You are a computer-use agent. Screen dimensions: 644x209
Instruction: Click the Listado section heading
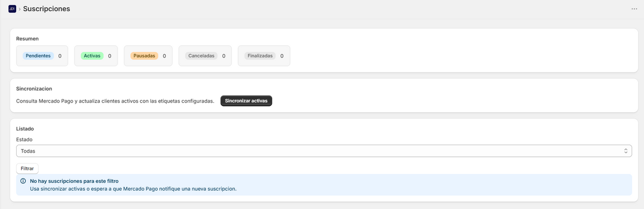(x=26, y=129)
